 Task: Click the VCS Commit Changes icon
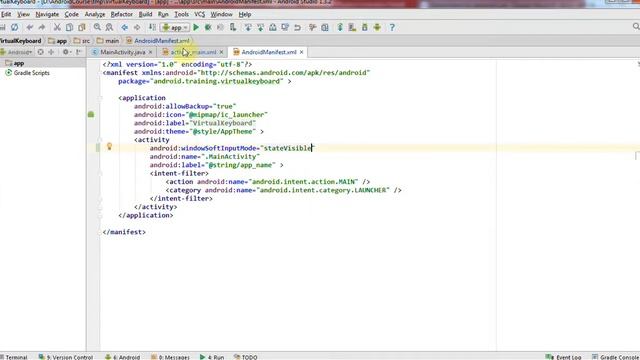260,27
